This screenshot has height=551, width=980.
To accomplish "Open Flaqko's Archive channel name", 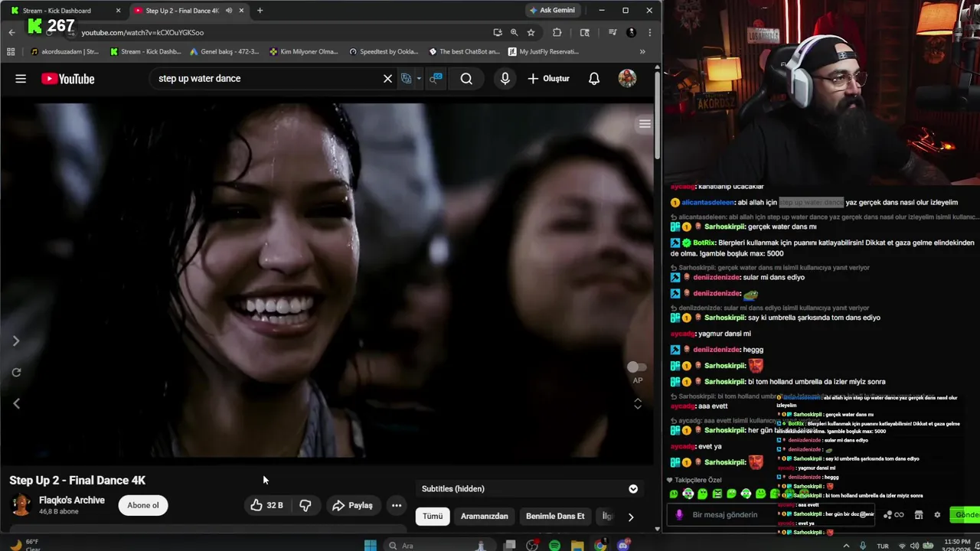I will 72,500.
